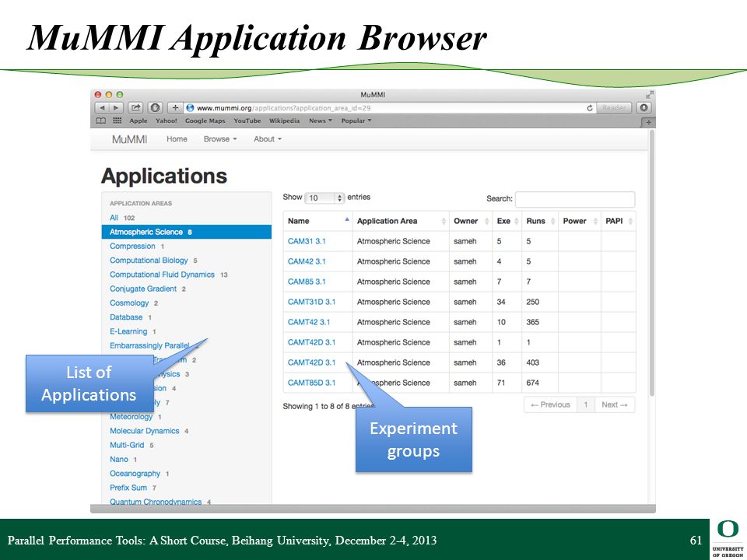Click the Reader button in the address bar

click(x=614, y=108)
